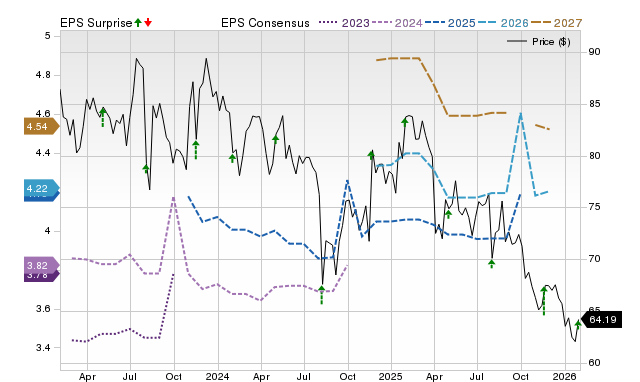
Task: Click the left axis value 3.4
Action: coord(43,348)
